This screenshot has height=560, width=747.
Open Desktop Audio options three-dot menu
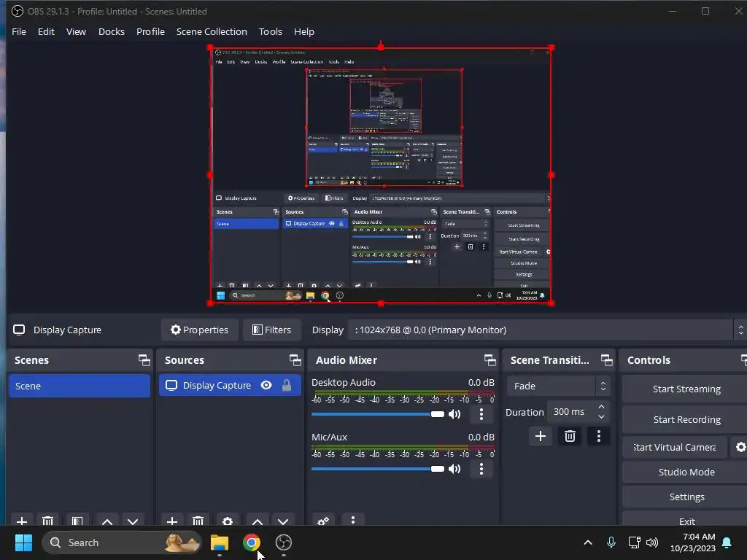[x=481, y=414]
